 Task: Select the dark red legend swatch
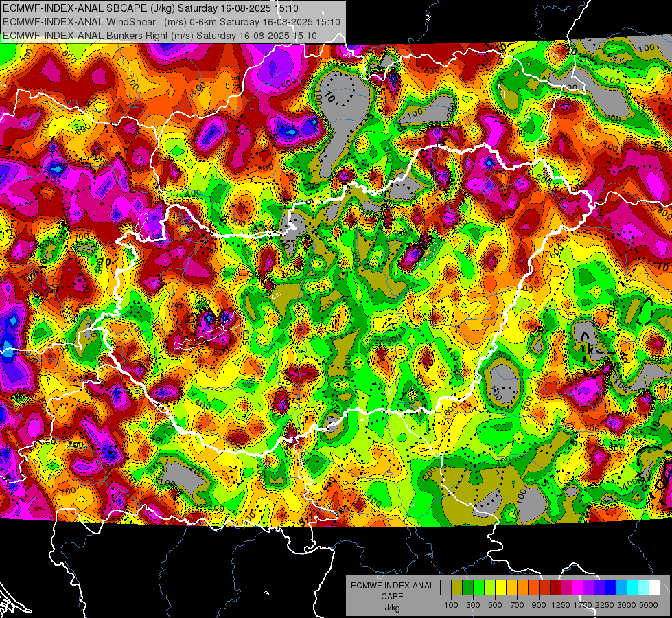click(x=556, y=587)
